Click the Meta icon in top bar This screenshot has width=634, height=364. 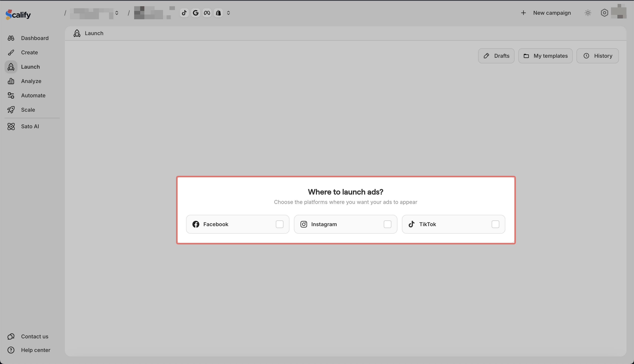pos(207,13)
